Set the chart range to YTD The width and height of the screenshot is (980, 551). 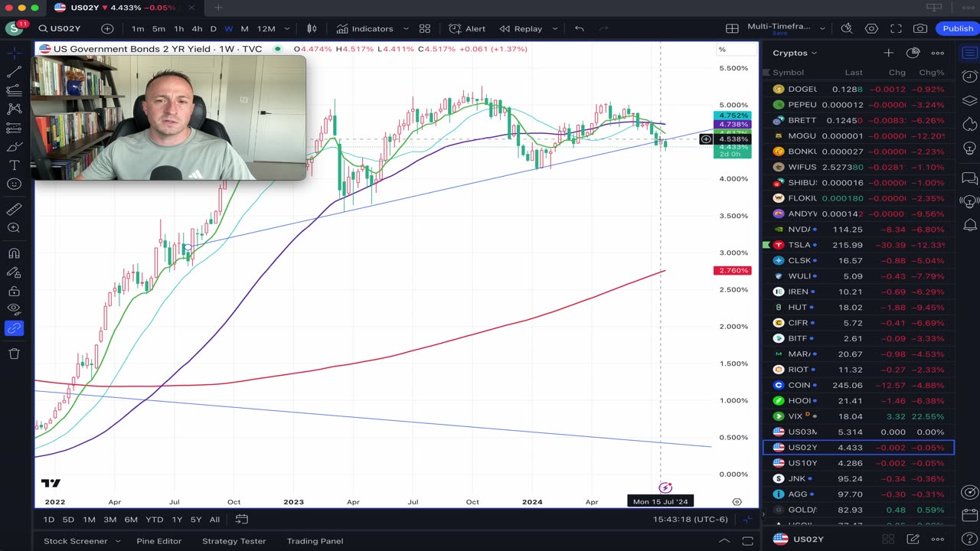point(154,520)
